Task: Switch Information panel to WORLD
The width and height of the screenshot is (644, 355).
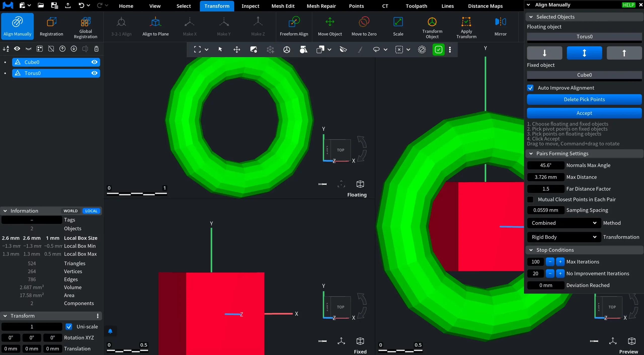Action: pyautogui.click(x=70, y=211)
